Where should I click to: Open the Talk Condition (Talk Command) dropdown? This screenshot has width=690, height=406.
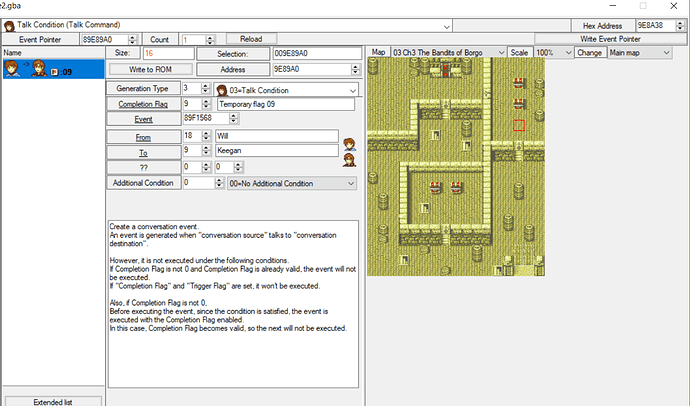(x=447, y=27)
